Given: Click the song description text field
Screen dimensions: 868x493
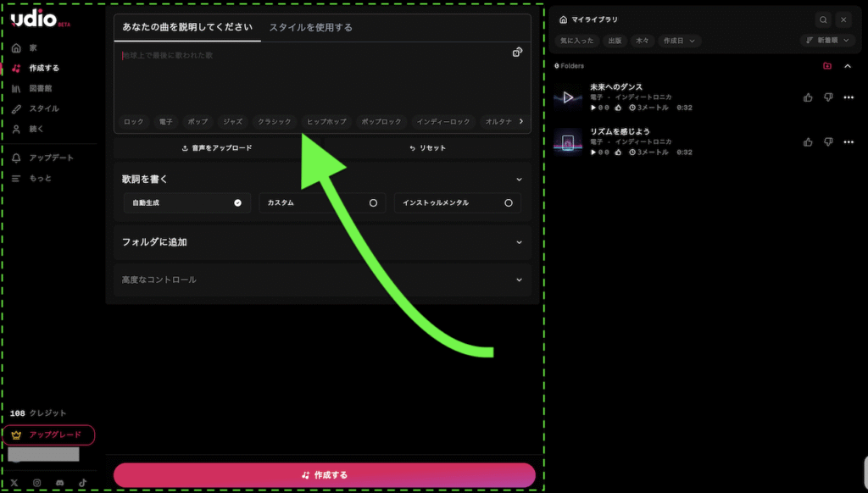Looking at the screenshot, I should pos(314,76).
